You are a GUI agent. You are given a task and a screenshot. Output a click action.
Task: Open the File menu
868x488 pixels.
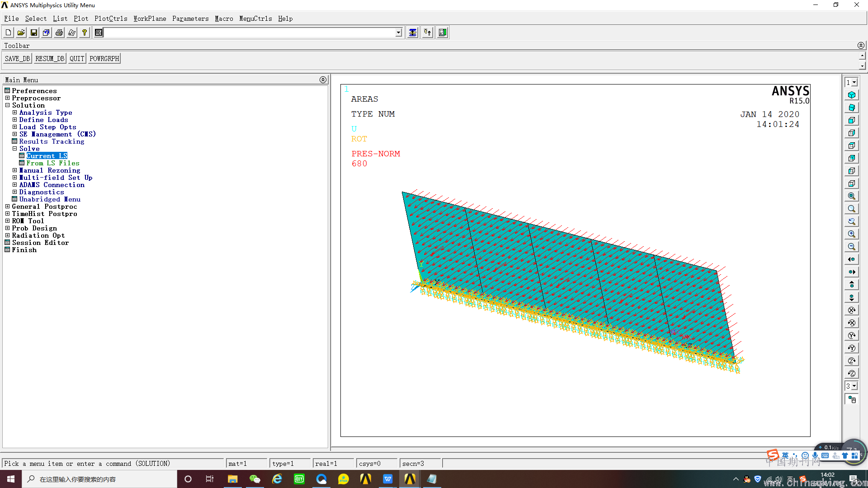[x=11, y=19]
